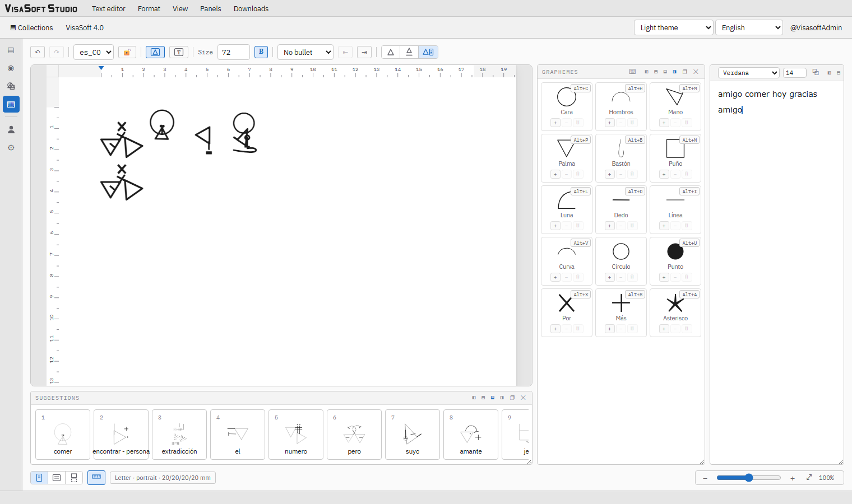
Task: Open the gear settings icon in left sidebar
Action: click(x=11, y=148)
